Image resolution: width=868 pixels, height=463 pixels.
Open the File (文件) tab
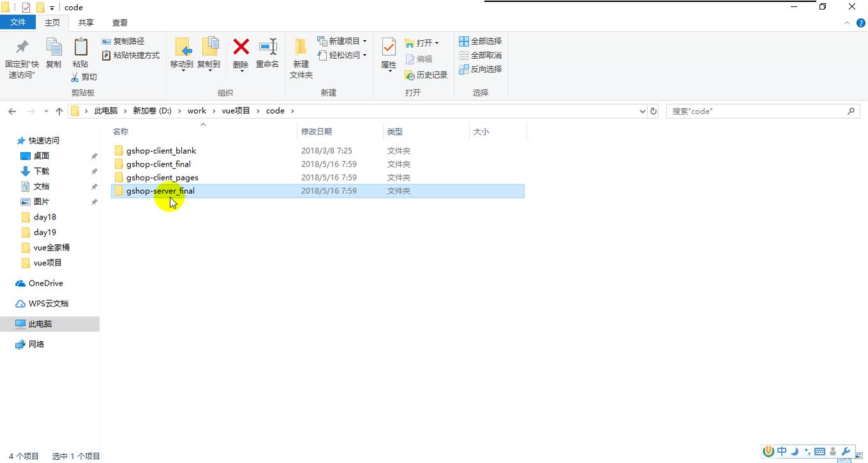[18, 22]
